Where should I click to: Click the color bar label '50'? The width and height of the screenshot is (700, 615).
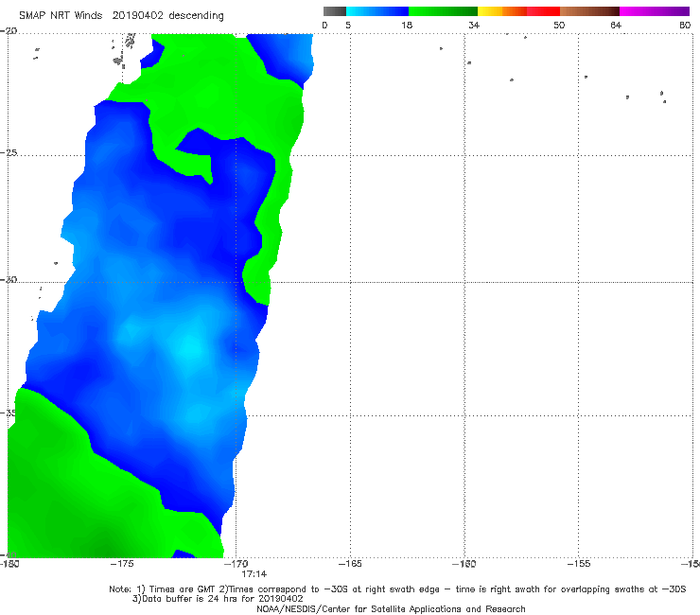(x=559, y=26)
